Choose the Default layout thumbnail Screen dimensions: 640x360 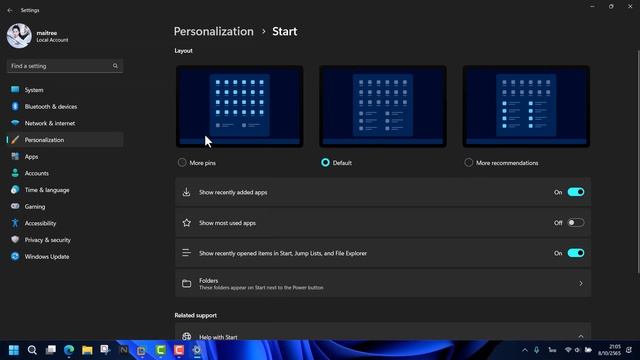tap(383, 106)
